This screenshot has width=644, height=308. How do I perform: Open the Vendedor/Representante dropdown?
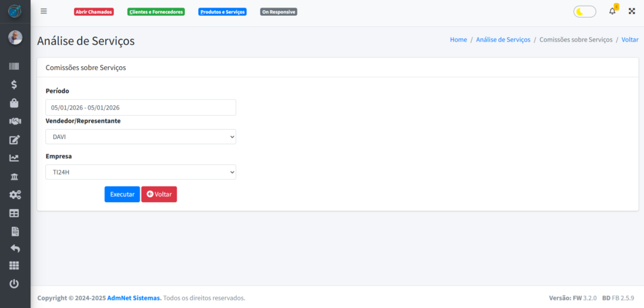140,137
